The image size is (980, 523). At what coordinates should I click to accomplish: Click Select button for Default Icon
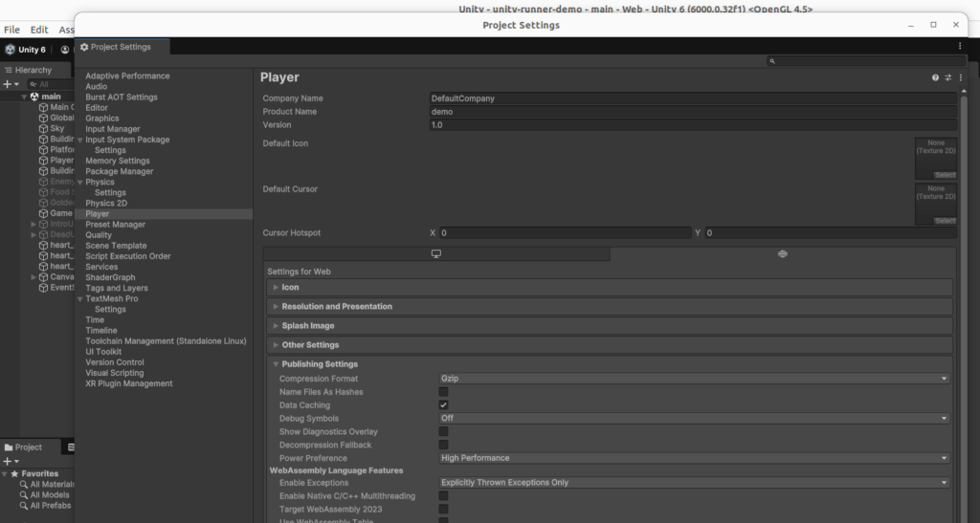coord(945,175)
